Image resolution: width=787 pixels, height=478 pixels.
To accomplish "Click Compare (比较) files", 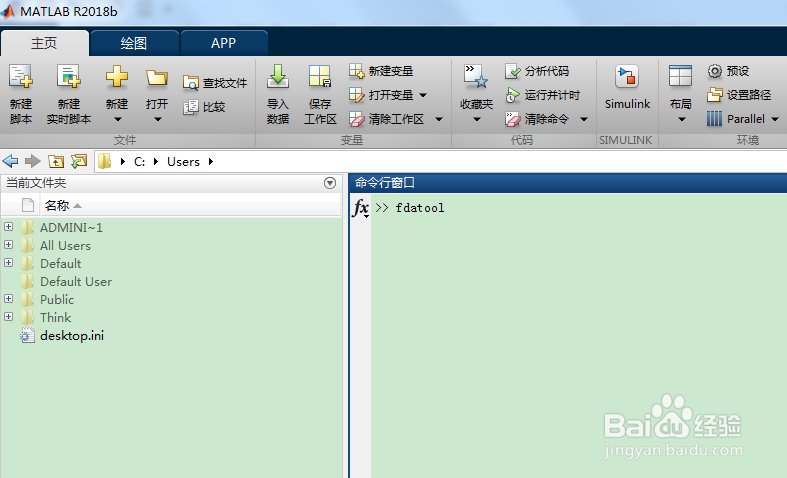I will click(x=204, y=107).
